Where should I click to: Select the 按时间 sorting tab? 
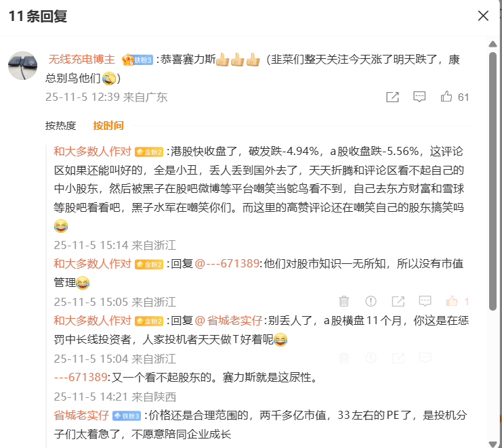pos(108,126)
